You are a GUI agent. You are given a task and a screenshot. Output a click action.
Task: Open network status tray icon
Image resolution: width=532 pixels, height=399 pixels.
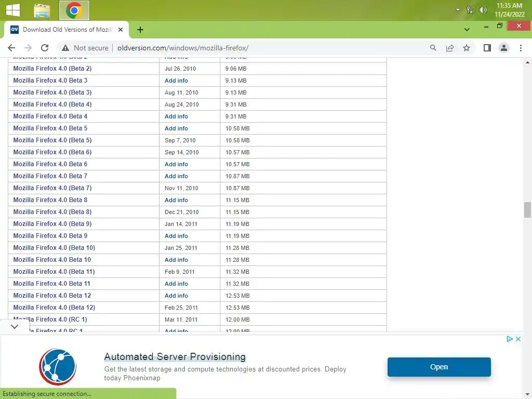[470, 10]
